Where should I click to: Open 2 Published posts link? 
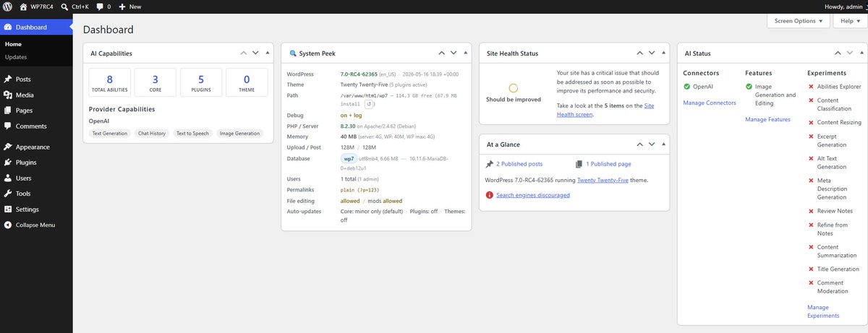[519, 164]
